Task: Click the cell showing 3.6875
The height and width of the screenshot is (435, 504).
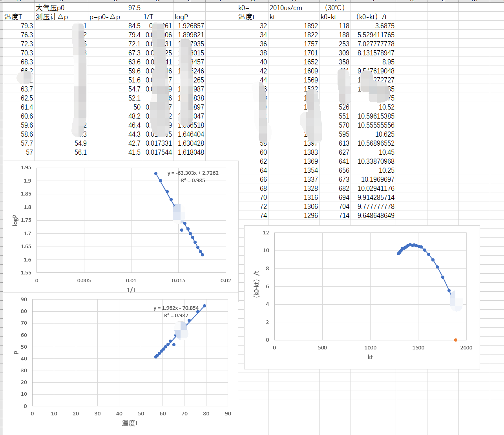Action: click(x=384, y=26)
